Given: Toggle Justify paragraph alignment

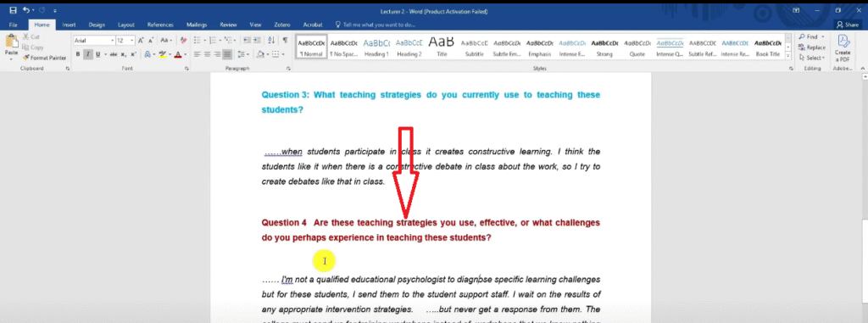Looking at the screenshot, I should 227,54.
